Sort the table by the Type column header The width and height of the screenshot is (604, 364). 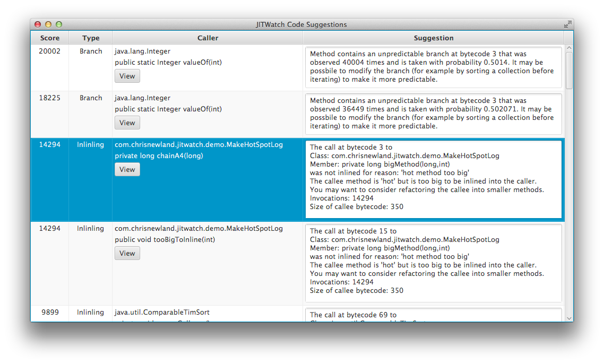pos(90,37)
